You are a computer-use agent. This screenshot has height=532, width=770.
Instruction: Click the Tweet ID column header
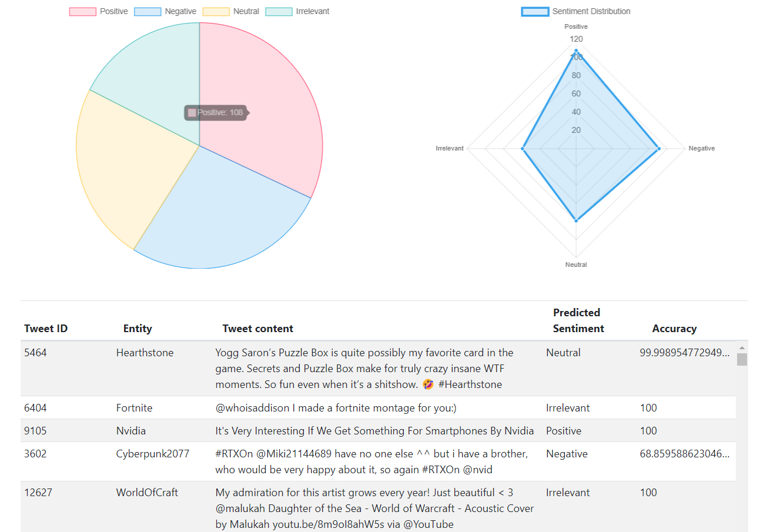point(46,329)
